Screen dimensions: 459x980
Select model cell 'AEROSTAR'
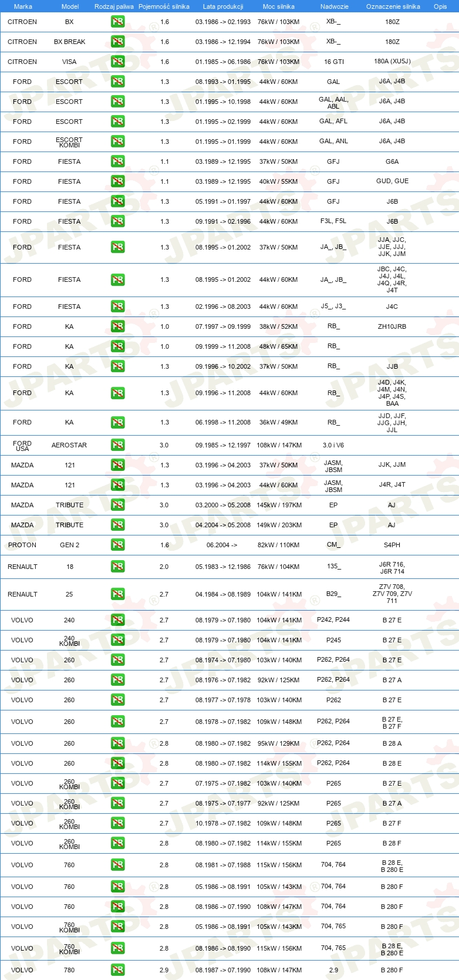coord(69,445)
